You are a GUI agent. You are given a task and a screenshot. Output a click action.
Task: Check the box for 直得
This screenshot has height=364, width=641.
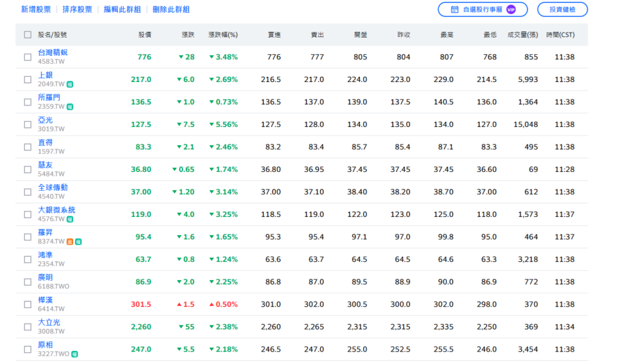pos(28,147)
